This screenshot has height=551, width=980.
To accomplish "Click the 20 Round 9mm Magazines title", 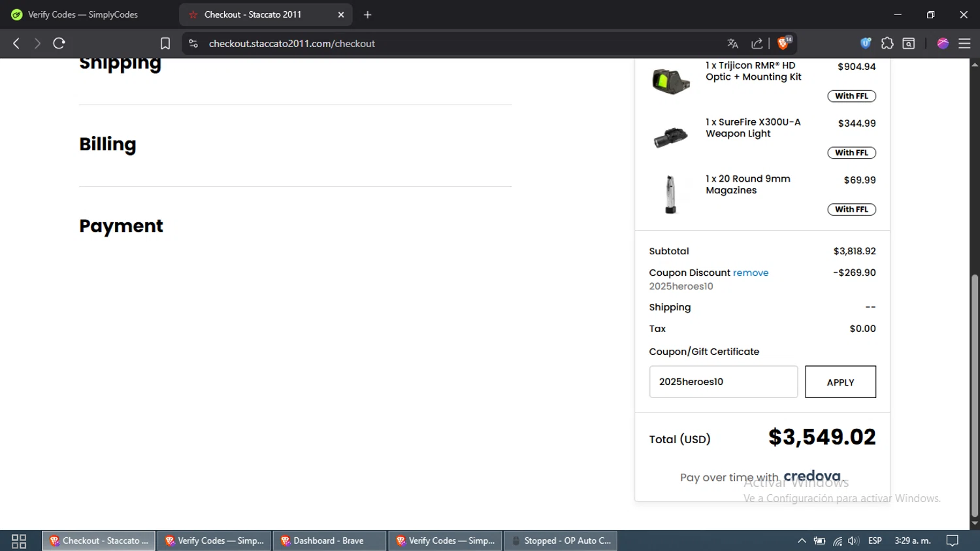I will click(747, 185).
